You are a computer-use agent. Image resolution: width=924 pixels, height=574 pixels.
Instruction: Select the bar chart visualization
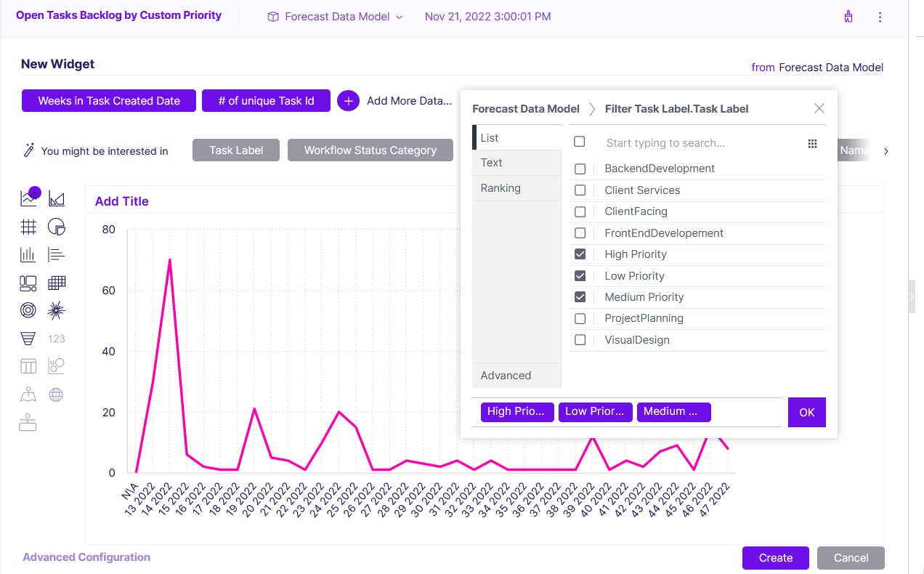pyautogui.click(x=28, y=254)
